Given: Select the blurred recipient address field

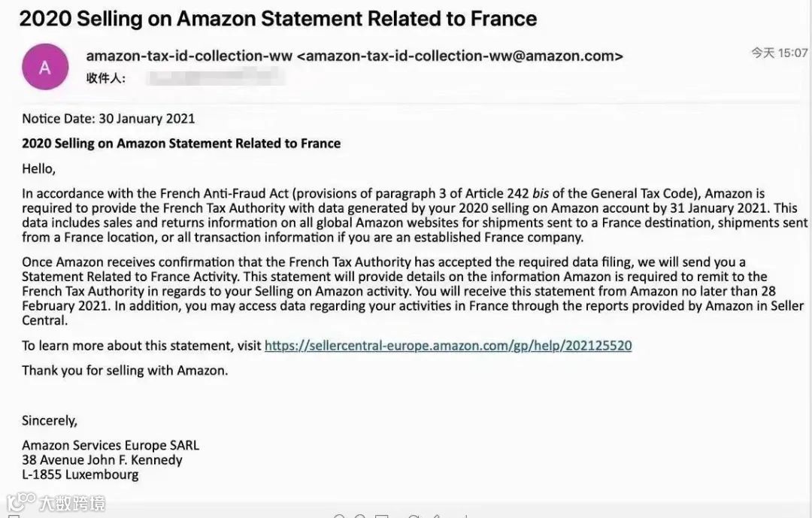Looking at the screenshot, I should 215,78.
